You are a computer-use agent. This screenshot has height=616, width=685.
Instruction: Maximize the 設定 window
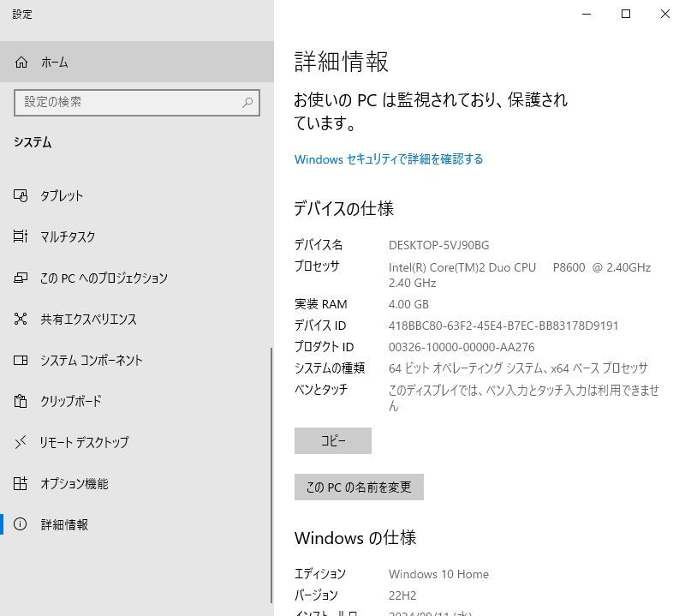(x=626, y=14)
